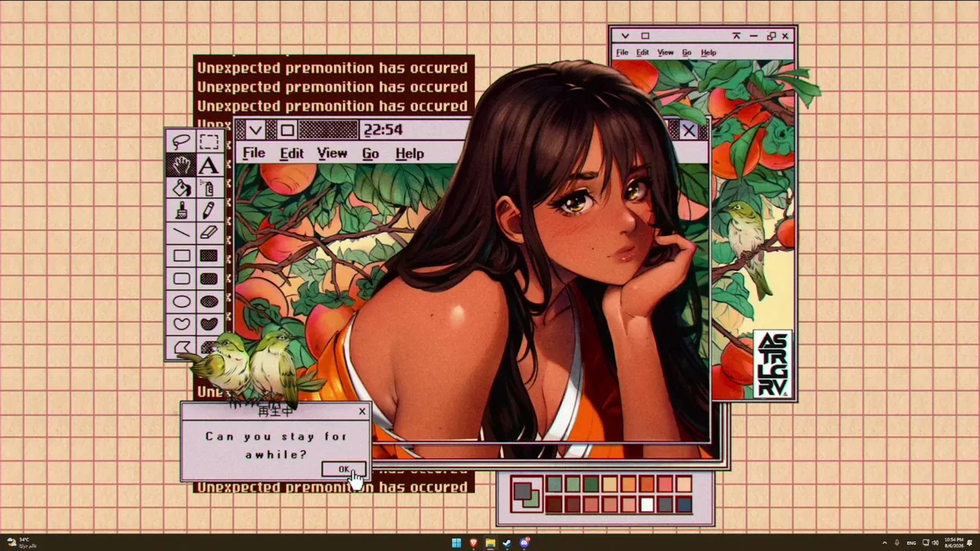Open the Windows Start menu
Image resolution: width=980 pixels, height=551 pixels.
pos(456,543)
